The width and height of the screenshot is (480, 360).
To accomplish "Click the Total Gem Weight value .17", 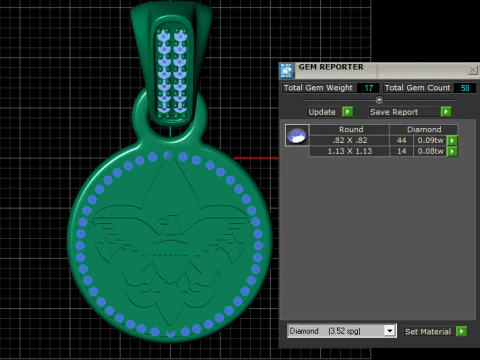I will [368, 88].
